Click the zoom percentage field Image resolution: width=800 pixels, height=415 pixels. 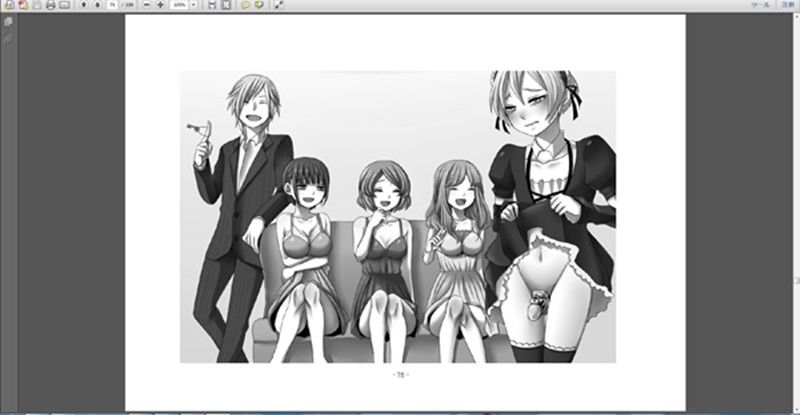pyautogui.click(x=179, y=5)
